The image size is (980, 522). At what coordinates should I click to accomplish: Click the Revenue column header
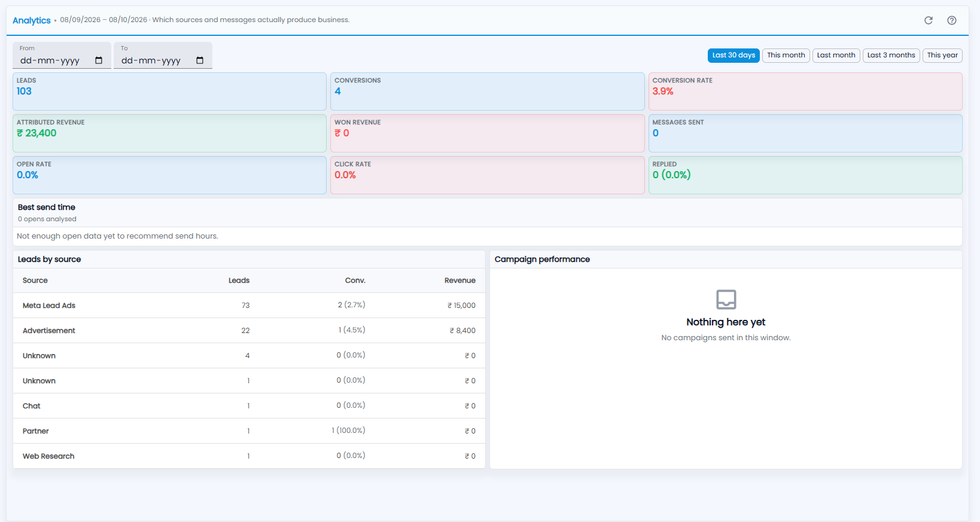[460, 280]
